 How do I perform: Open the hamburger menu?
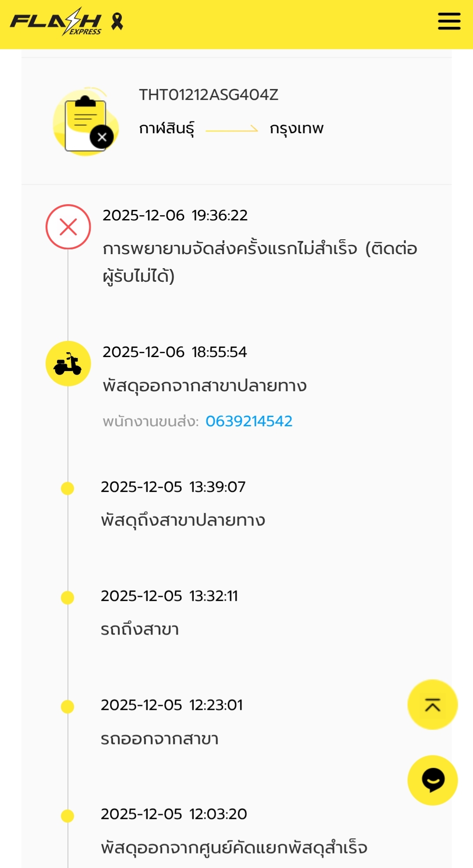pos(449,21)
